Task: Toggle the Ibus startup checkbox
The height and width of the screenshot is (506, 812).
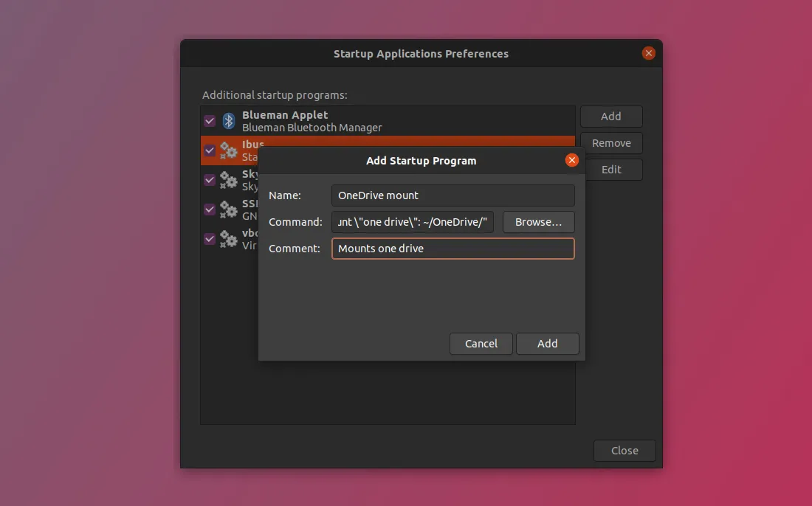Action: point(210,150)
